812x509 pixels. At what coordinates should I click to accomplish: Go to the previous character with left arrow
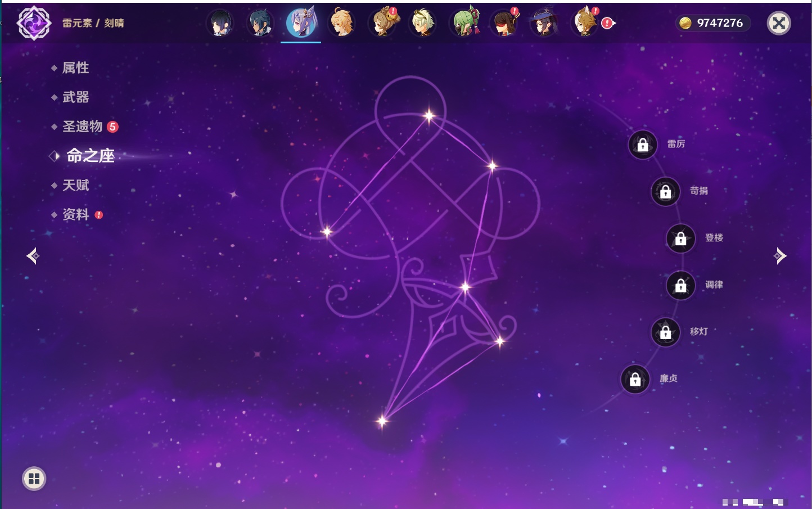click(x=33, y=256)
